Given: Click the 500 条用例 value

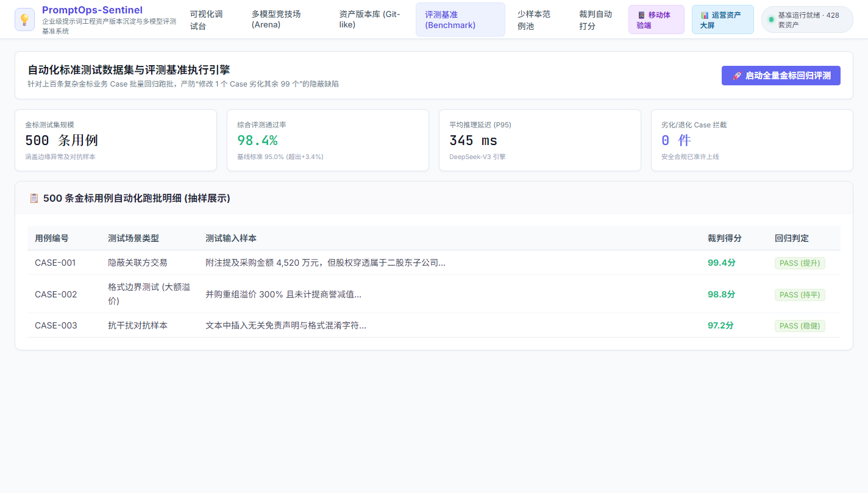Looking at the screenshot, I should click(x=62, y=140).
